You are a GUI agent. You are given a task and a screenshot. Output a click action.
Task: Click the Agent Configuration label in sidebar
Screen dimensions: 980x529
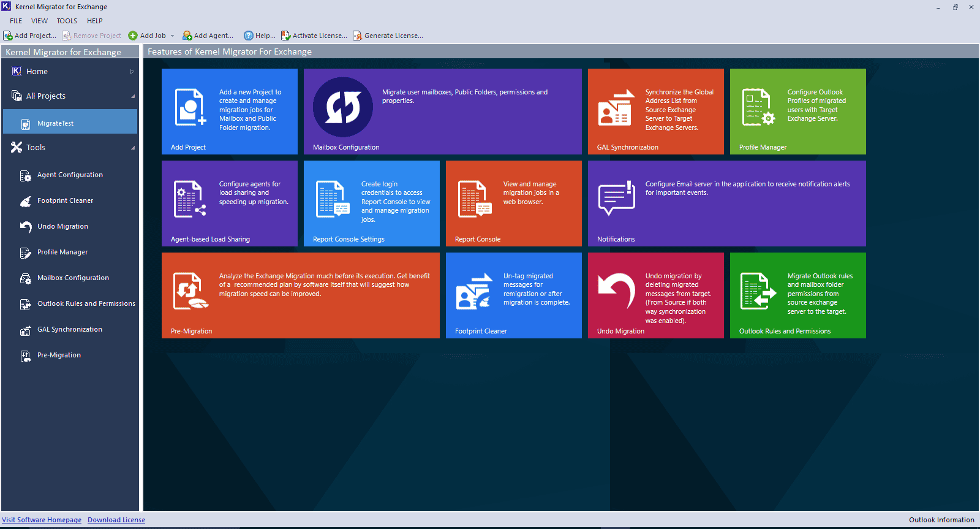click(x=70, y=175)
